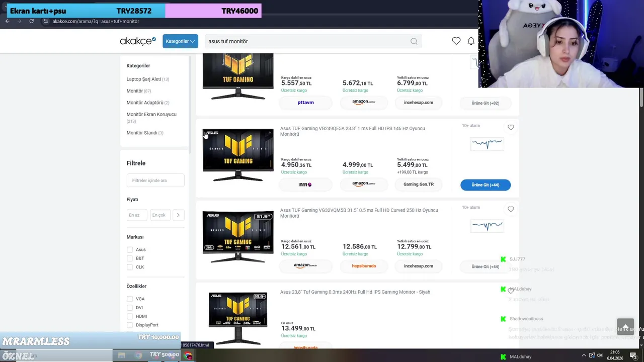Open price history chart for VG249QE5A
The image size is (644, 362).
(x=487, y=144)
